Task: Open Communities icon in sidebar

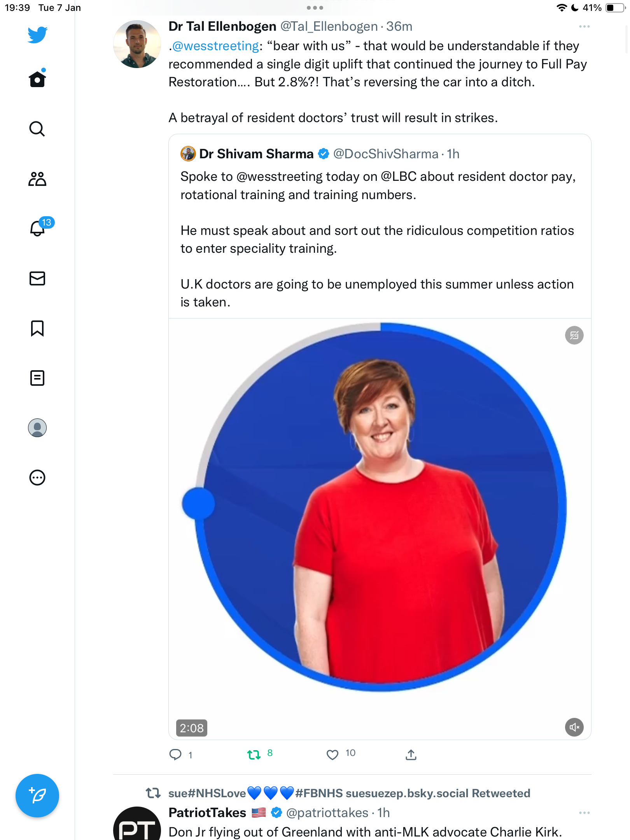Action: [x=37, y=179]
